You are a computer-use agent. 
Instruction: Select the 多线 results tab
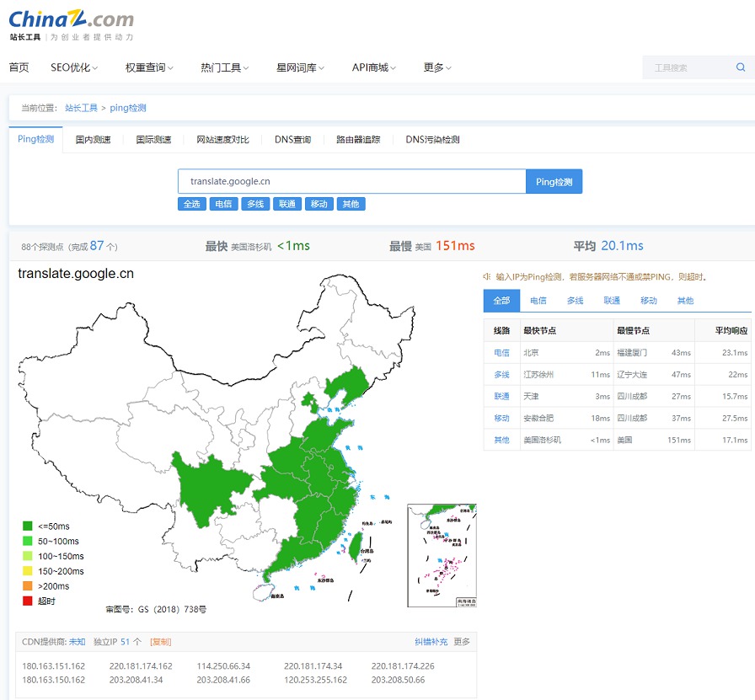point(575,301)
